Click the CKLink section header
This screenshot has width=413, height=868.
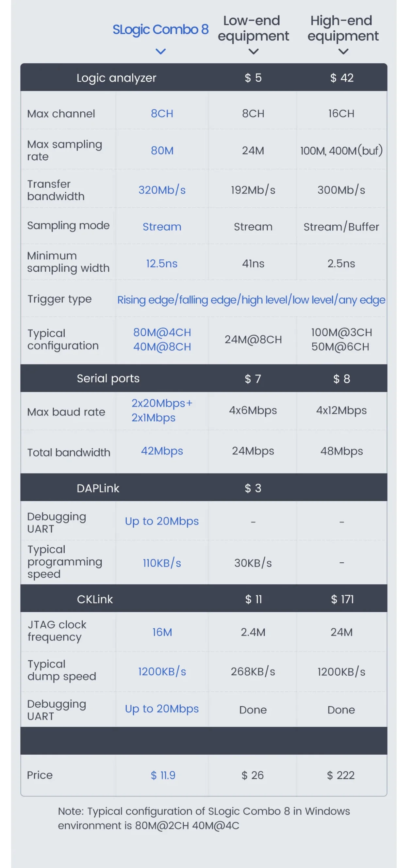point(95,599)
